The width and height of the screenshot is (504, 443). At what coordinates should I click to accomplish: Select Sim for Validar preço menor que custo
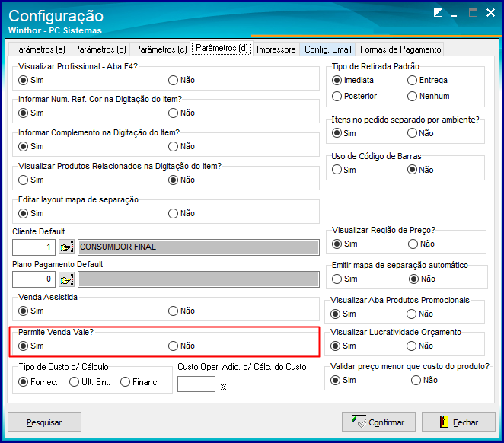[343, 381]
